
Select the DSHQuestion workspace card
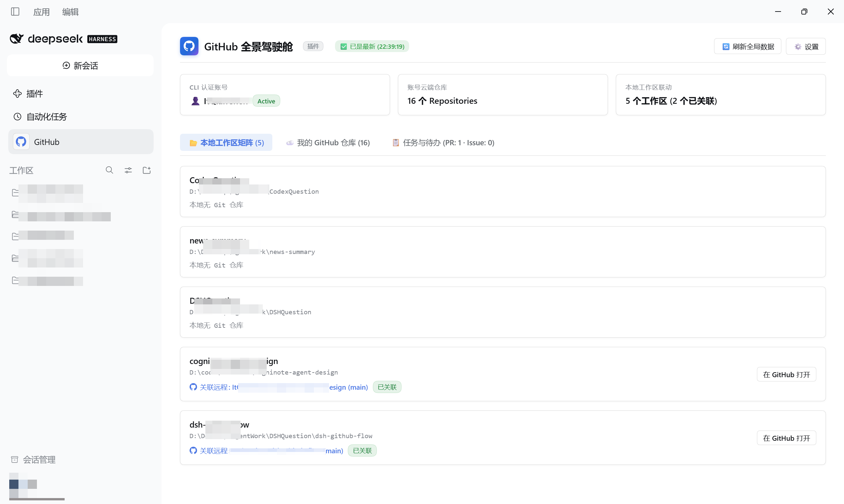point(503,312)
